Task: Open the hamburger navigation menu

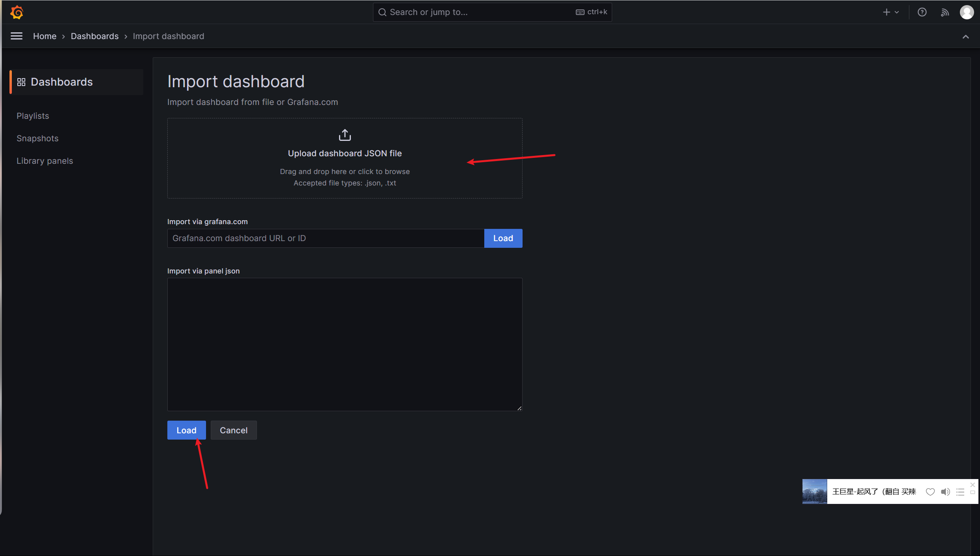Action: (16, 36)
